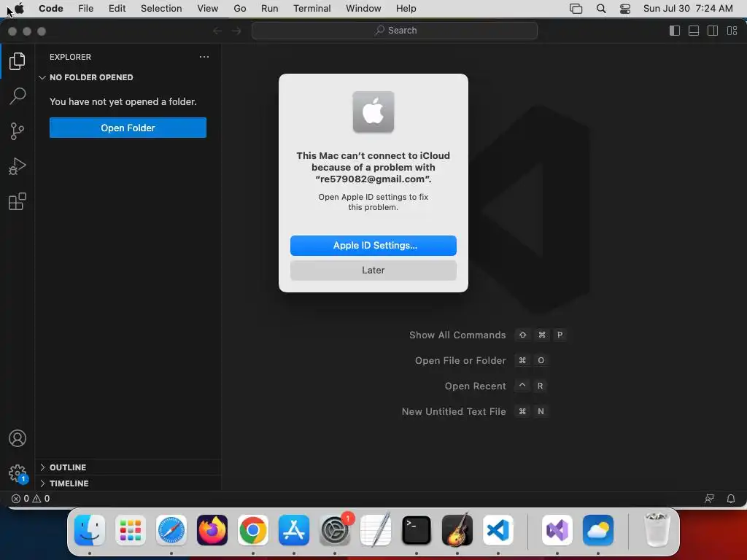Image resolution: width=747 pixels, height=560 pixels.
Task: Toggle the secondary side bar layout icon
Action: click(713, 31)
